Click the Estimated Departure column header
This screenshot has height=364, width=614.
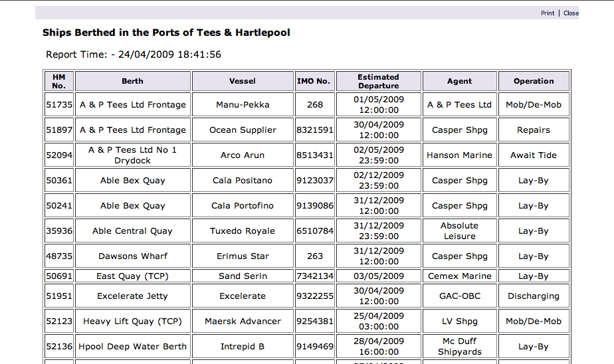click(x=378, y=81)
